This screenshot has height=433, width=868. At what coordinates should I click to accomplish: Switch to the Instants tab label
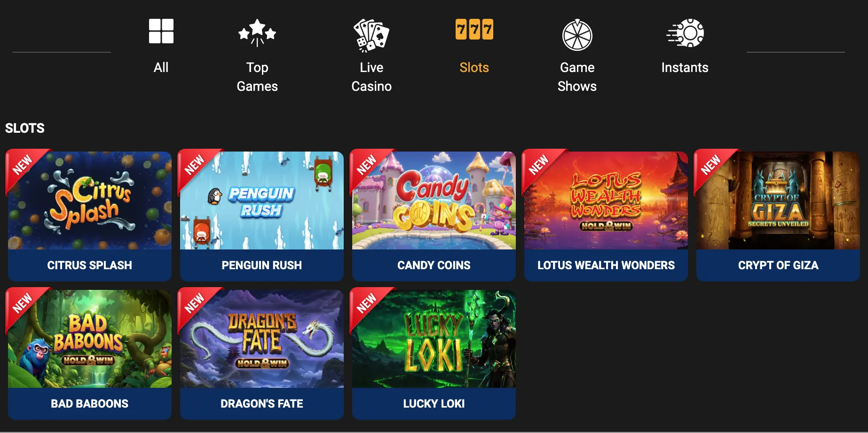point(685,67)
